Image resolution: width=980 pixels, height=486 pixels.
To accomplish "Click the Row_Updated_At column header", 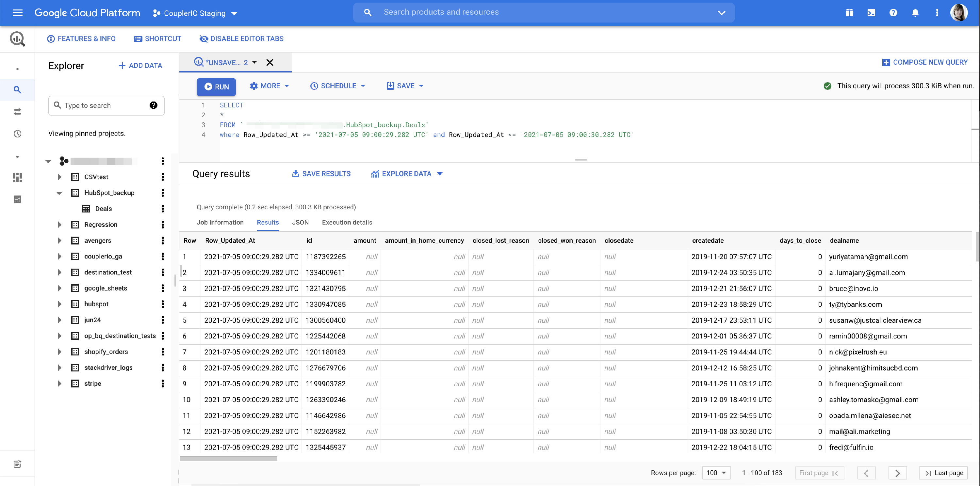I will (230, 241).
